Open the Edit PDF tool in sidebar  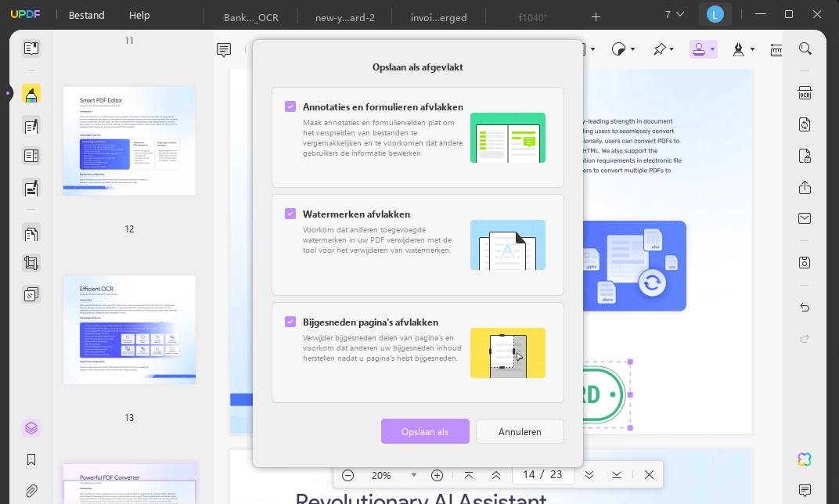pyautogui.click(x=31, y=126)
